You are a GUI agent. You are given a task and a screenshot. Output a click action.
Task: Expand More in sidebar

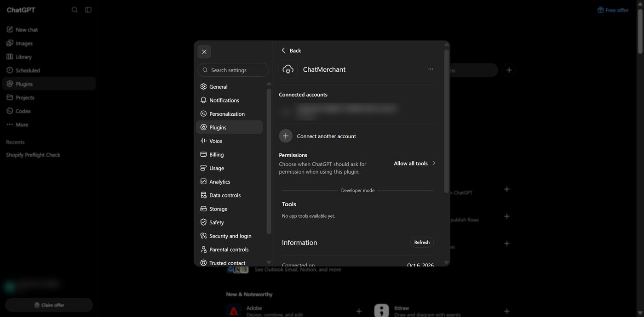(49, 125)
